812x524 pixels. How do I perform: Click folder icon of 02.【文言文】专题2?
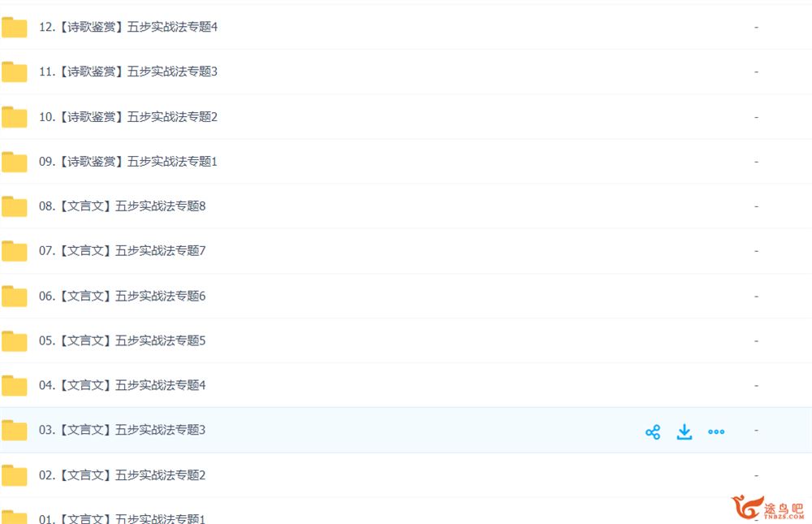coord(15,475)
